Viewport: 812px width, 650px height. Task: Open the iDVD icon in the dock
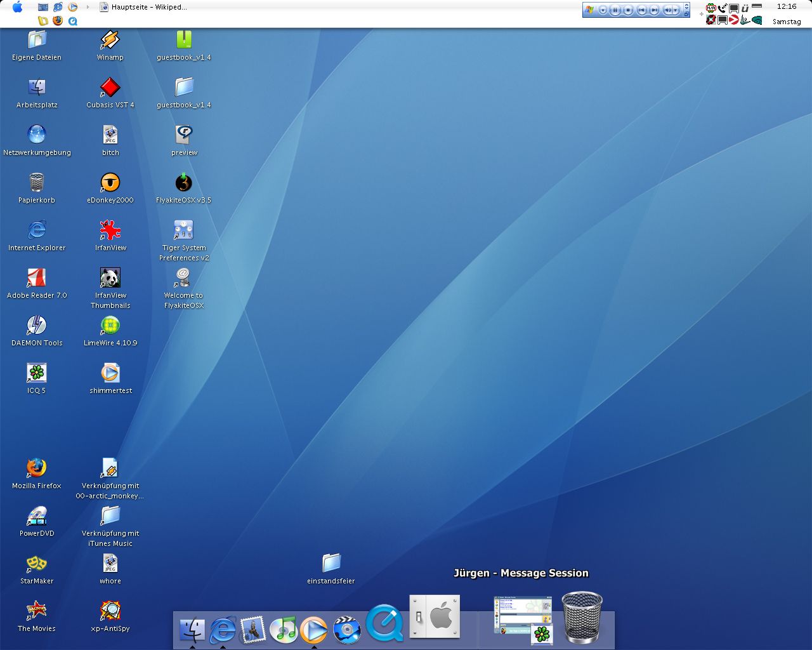pos(346,630)
